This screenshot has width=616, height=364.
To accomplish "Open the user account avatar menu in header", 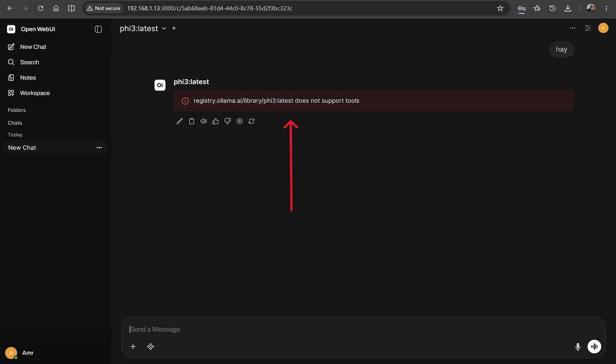I will (x=603, y=28).
